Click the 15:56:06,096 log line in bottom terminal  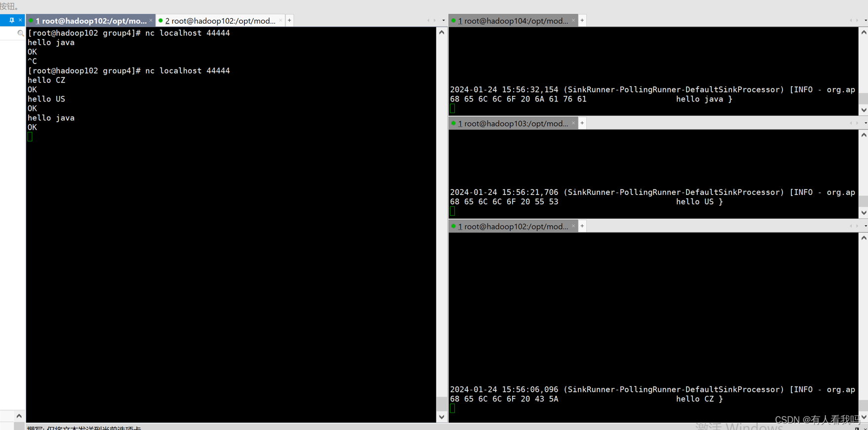pyautogui.click(x=652, y=389)
